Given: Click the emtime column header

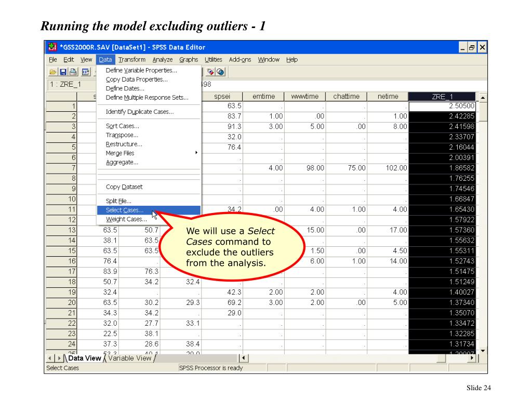Looking at the screenshot, I should 263,96.
